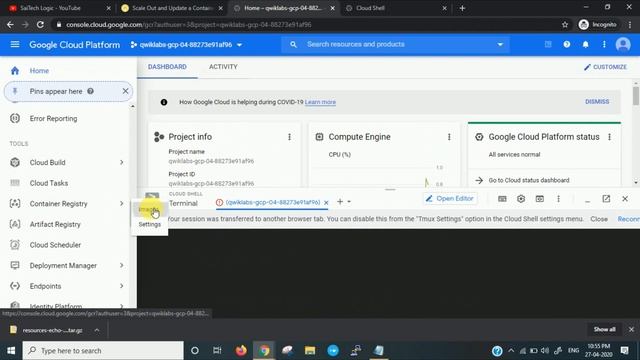The height and width of the screenshot is (360, 640).
Task: Open Compute Engine card options menu
Action: point(449,137)
